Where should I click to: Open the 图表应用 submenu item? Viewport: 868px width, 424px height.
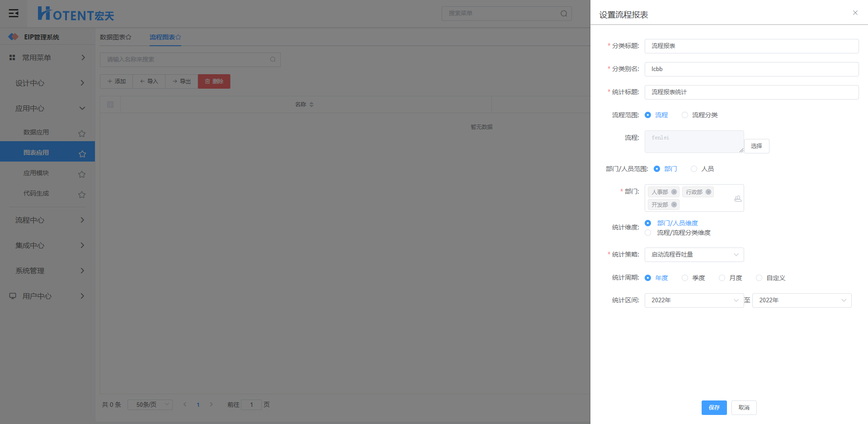tap(36, 152)
